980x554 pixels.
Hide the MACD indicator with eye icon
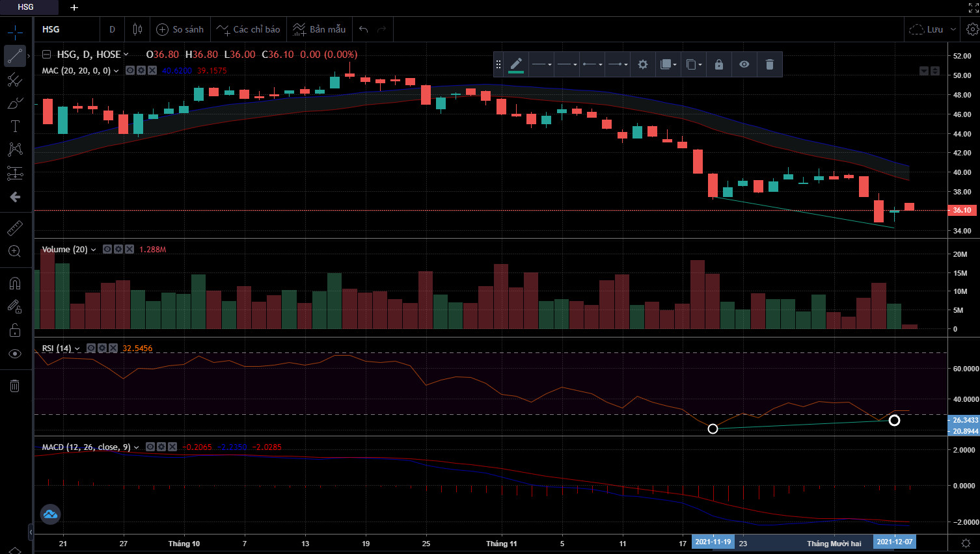coord(150,447)
